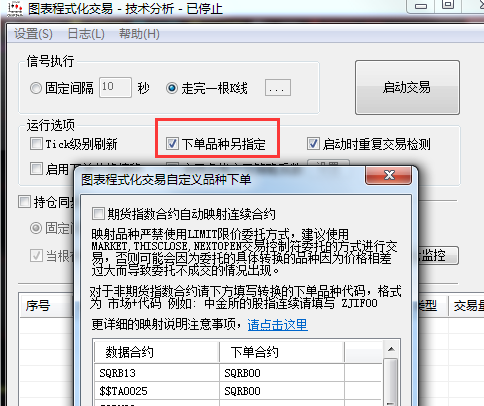Image resolution: width=484 pixels, height=406 pixels.
Task: Click the 序号 column header in main window
Action: tap(46, 305)
